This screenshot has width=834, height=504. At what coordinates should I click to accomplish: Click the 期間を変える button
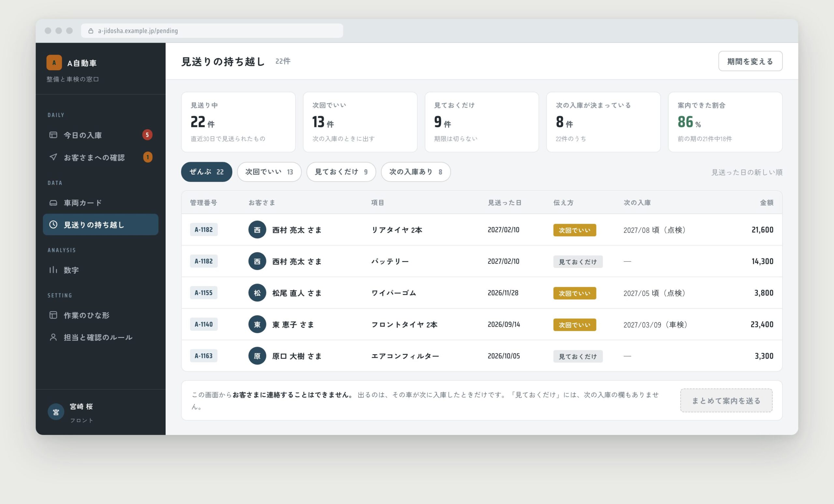pyautogui.click(x=750, y=61)
